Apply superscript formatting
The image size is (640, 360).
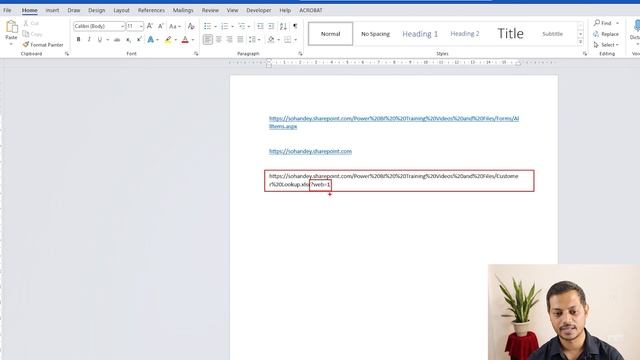click(x=139, y=40)
